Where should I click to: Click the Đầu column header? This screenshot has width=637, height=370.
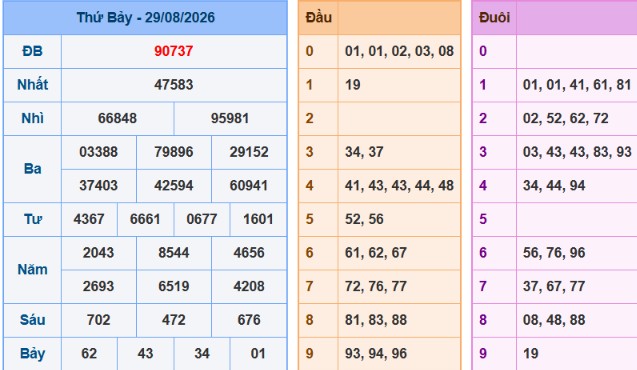[319, 17]
